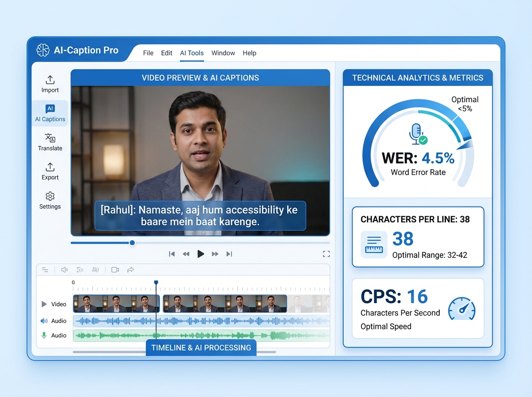
Task: Open the Window menu
Action: click(x=223, y=53)
